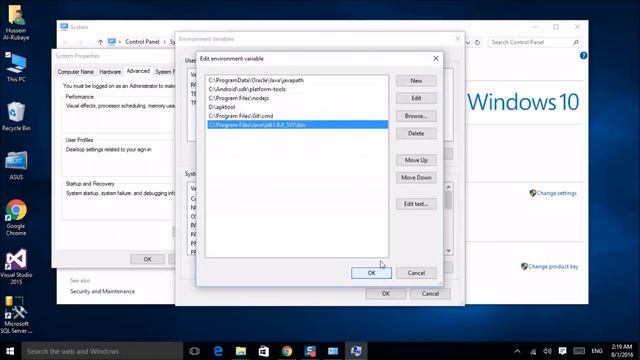Click Control Panel in the address breadcrumb
Screen dimensions: 640x360
coord(142,42)
